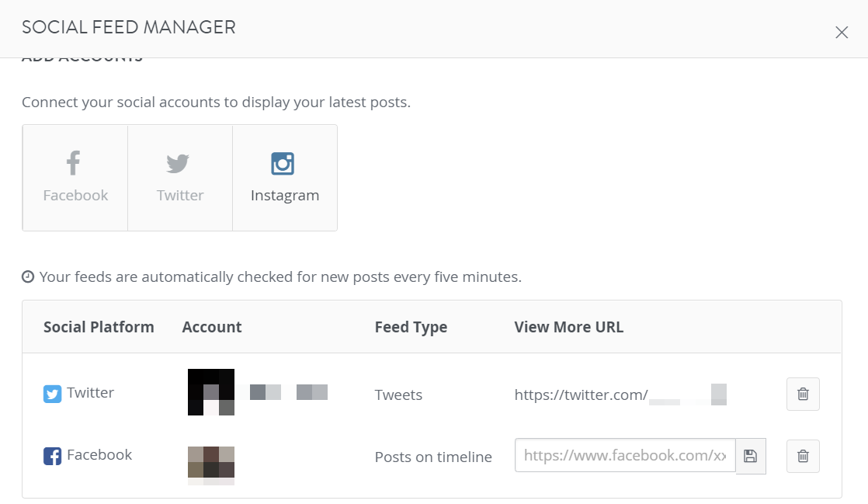Viewport: 868px width, 504px height.
Task: Add a Facebook account
Action: (75, 178)
